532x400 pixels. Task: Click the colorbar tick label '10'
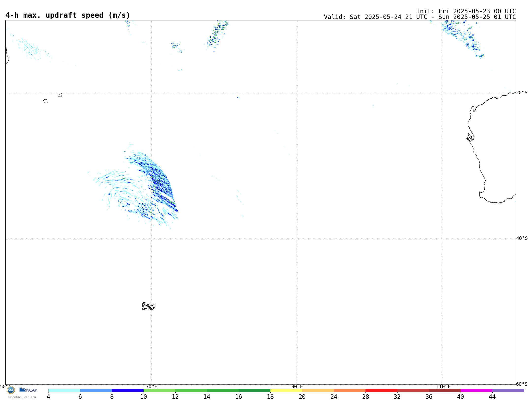coord(144,397)
